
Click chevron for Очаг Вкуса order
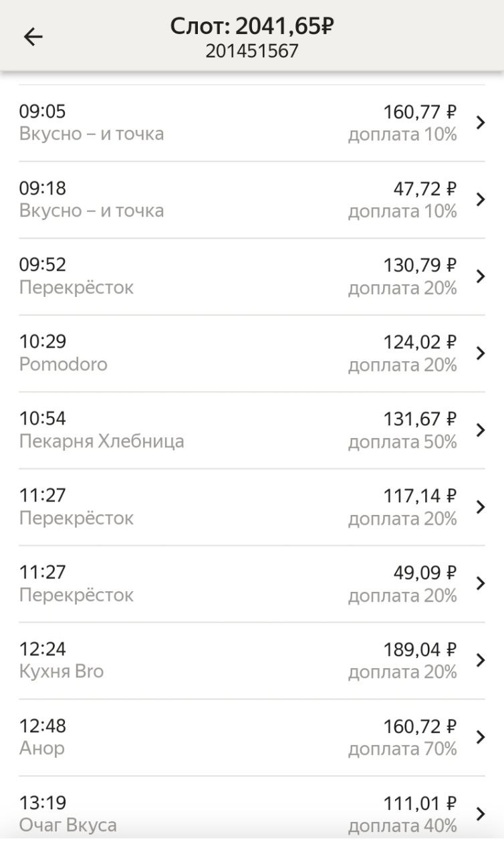point(480,814)
